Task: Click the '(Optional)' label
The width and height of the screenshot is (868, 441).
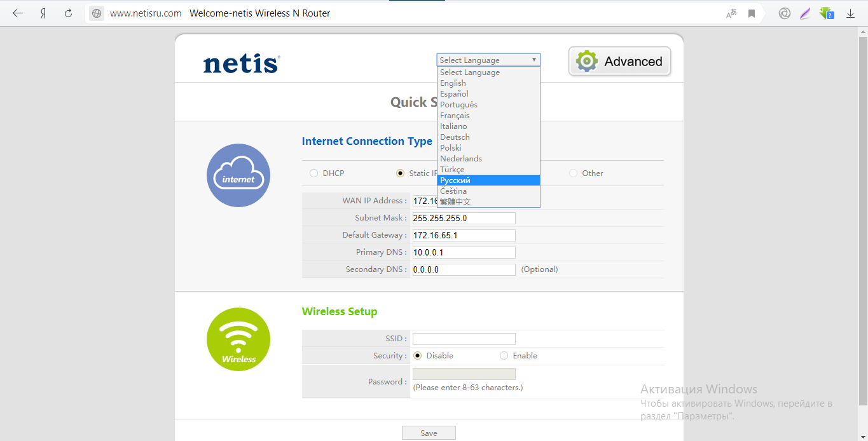Action: coord(539,269)
